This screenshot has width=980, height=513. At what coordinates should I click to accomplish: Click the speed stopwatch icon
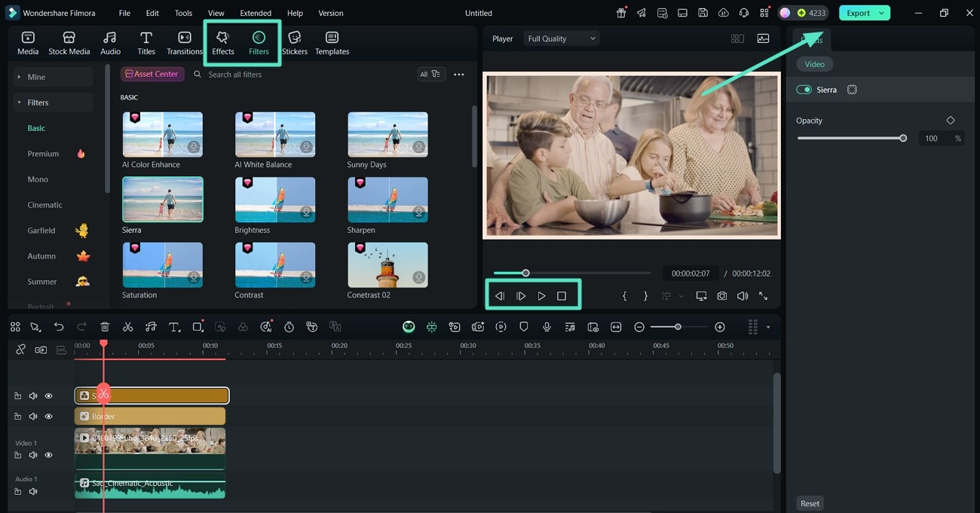(x=289, y=327)
